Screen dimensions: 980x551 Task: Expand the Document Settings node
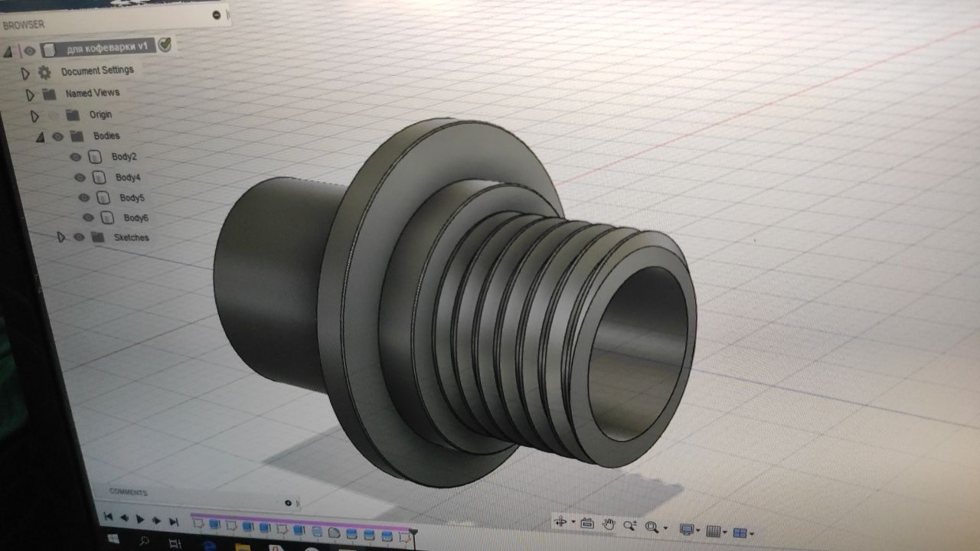click(x=25, y=73)
